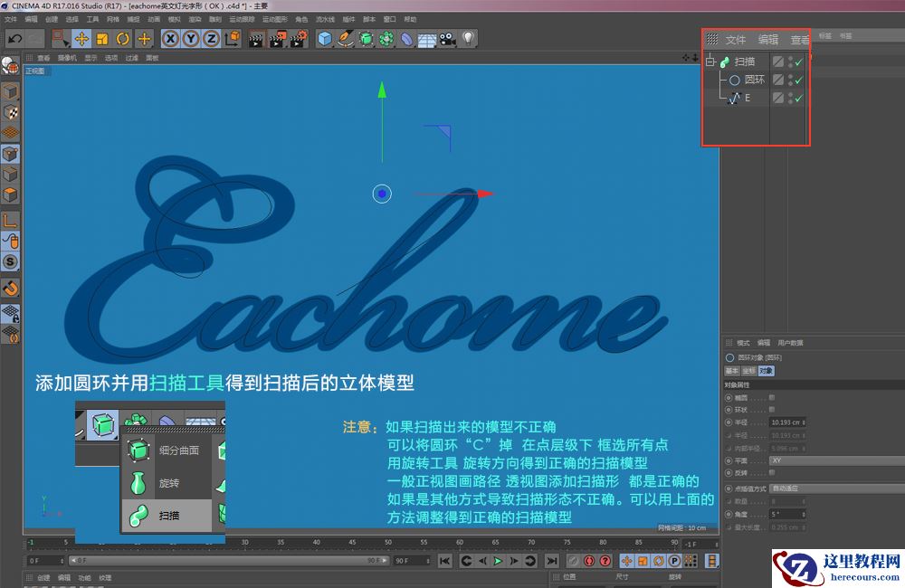Click the 半径 radius input field showing 10.193 cm

coord(788,422)
